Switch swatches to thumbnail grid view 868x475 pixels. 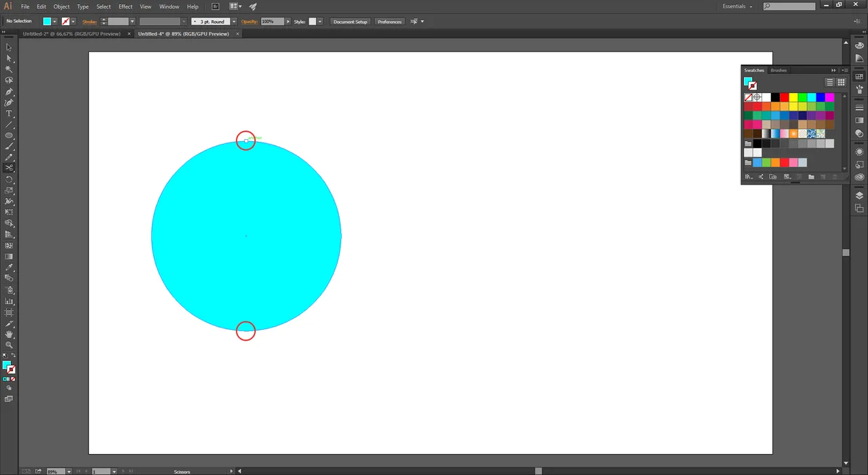point(841,82)
